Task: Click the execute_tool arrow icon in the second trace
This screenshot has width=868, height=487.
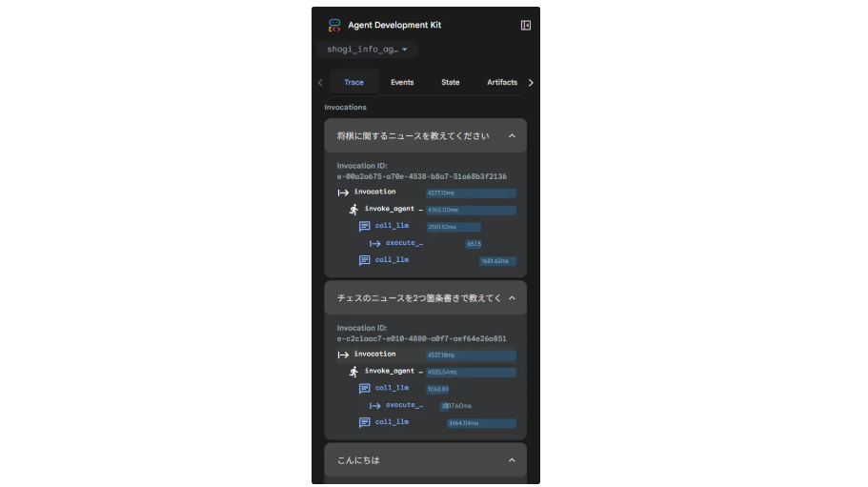Action: point(375,405)
